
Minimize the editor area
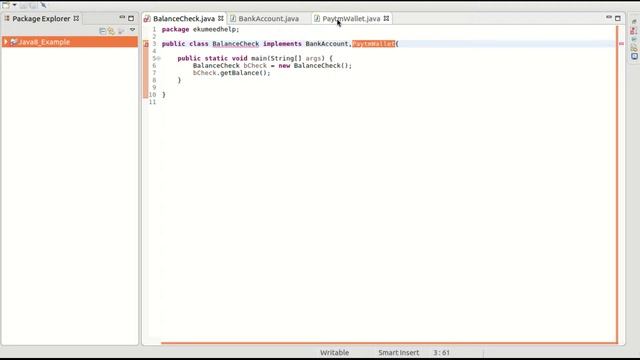click(609, 18)
